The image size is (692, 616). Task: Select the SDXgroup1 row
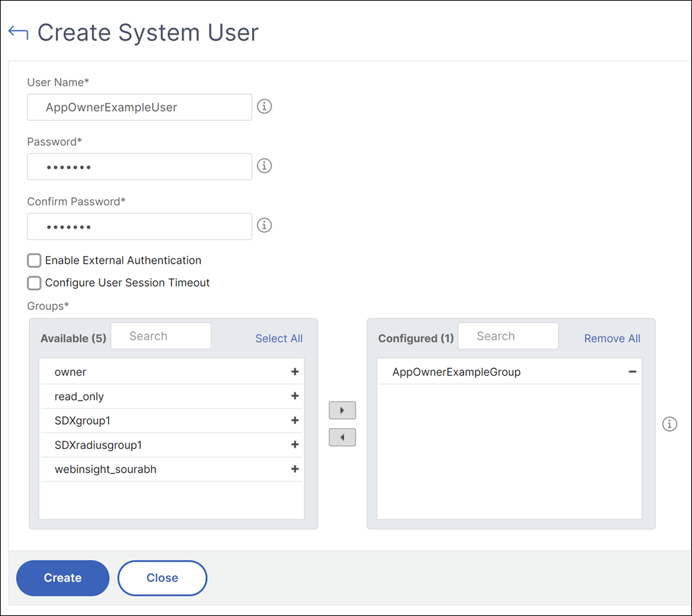(x=171, y=421)
